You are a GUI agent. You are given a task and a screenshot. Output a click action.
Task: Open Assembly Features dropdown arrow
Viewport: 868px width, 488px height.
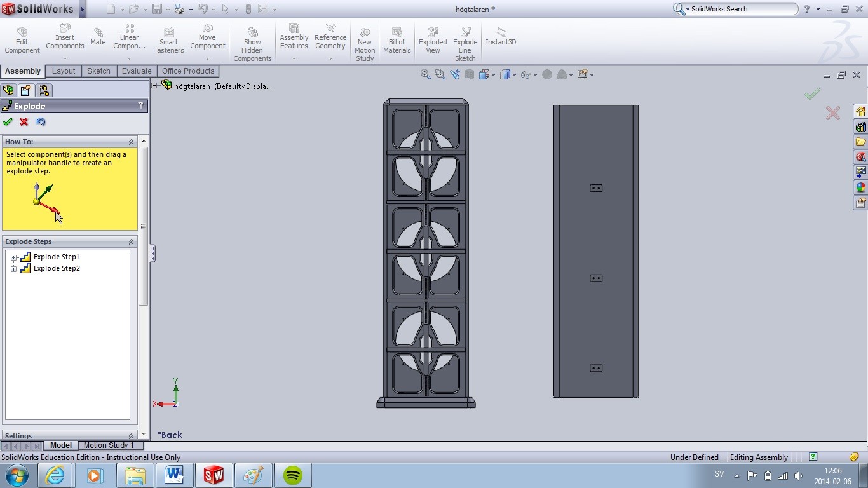pos(294,59)
